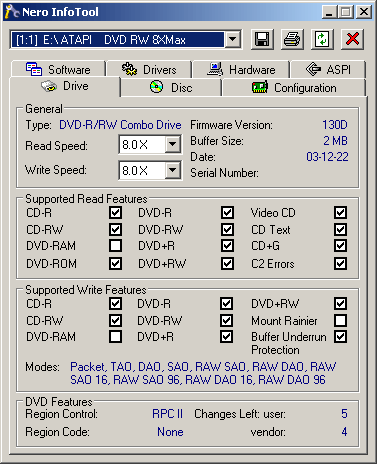
Task: Toggle the CD+G checkbox
Action: point(340,246)
